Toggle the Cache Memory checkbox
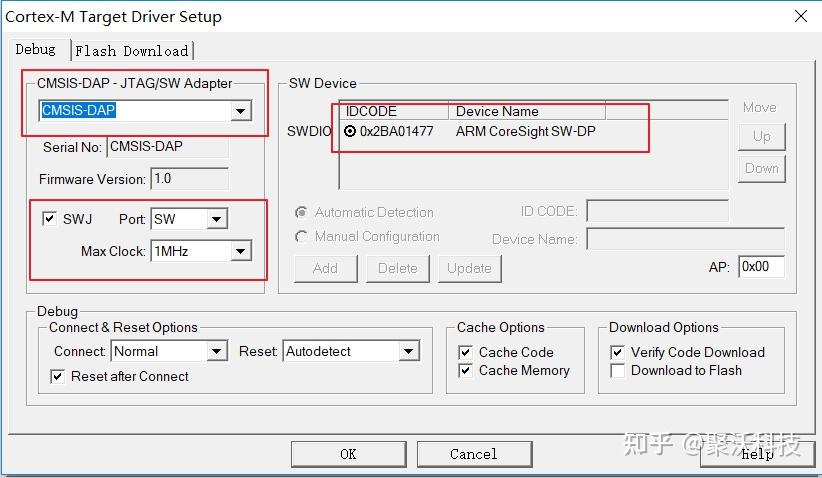822x478 pixels. [465, 370]
